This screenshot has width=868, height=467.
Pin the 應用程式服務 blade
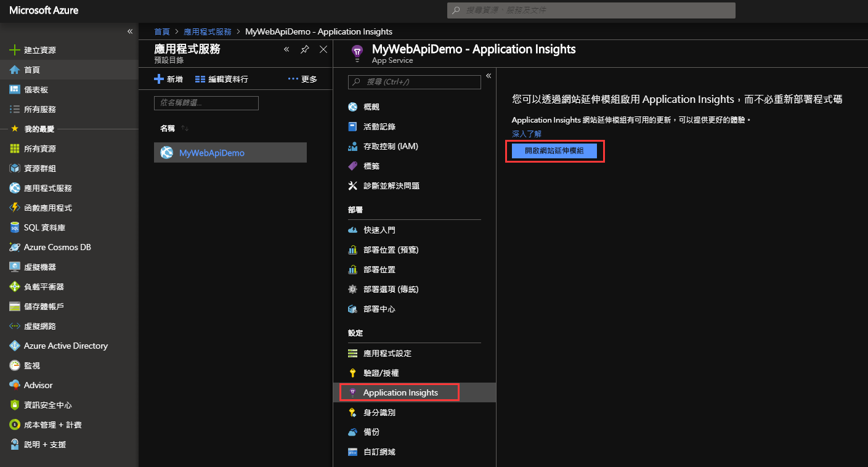pos(304,50)
